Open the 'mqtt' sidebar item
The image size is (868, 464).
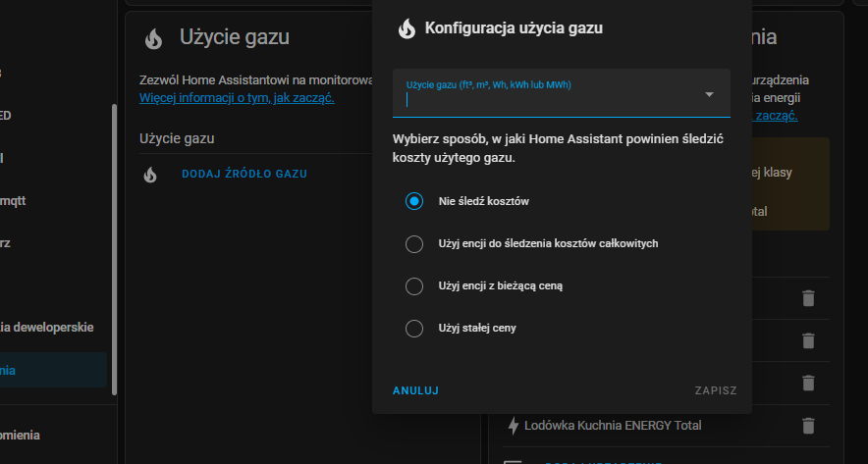click(x=14, y=201)
